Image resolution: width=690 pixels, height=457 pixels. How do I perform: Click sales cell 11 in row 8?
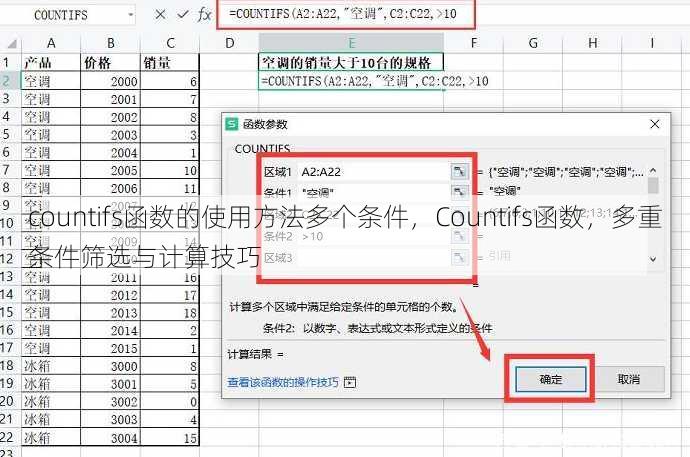coord(170,188)
